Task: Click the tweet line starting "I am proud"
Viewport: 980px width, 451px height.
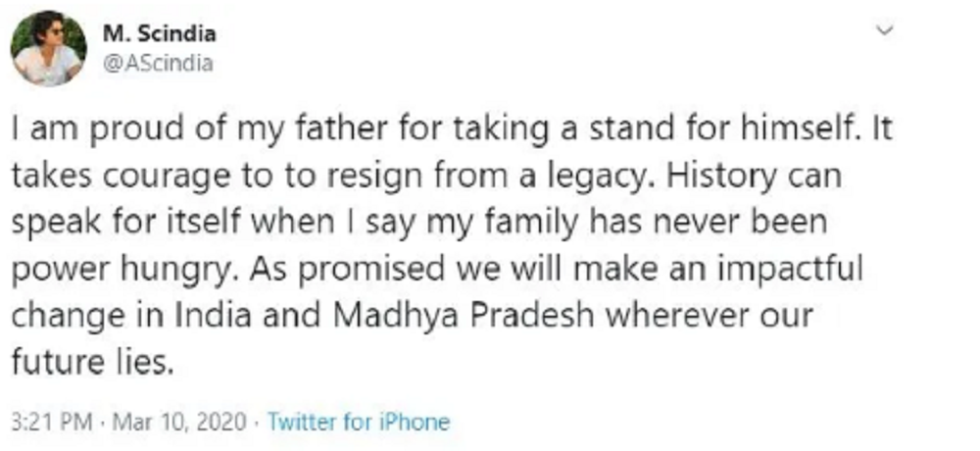Action: [452, 130]
